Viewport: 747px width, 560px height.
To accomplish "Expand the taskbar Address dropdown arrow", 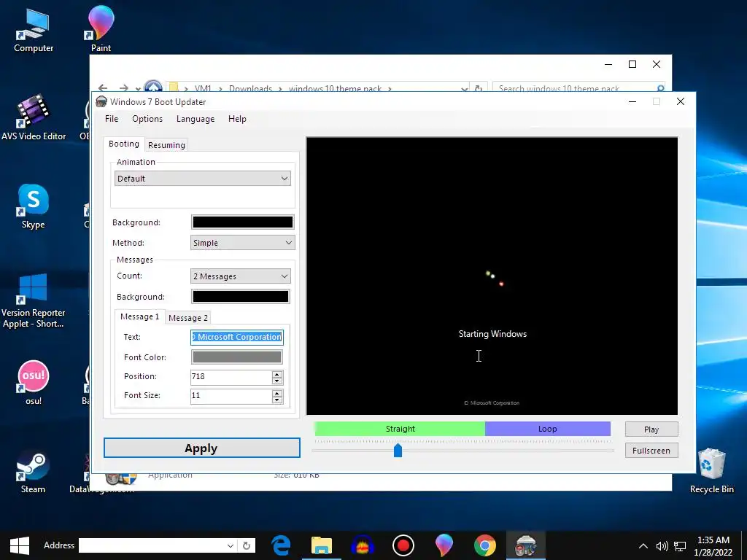I will click(x=230, y=545).
